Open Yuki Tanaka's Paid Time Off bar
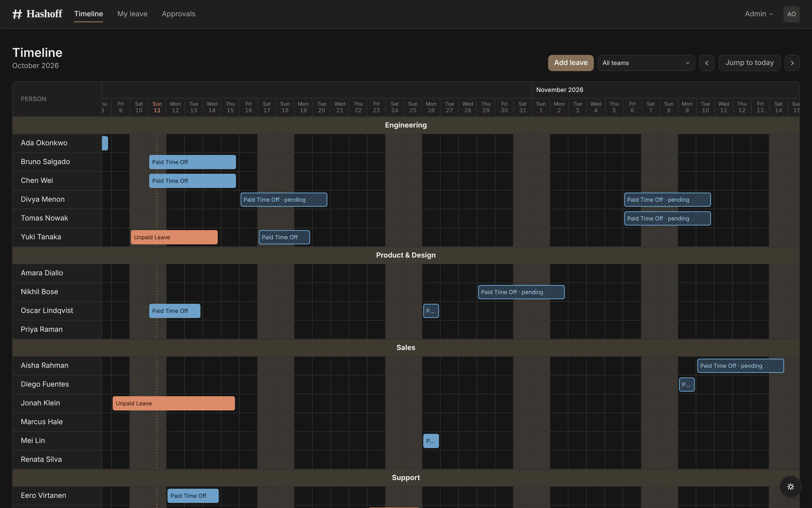Viewport: 812px width, 508px height. [284, 237]
